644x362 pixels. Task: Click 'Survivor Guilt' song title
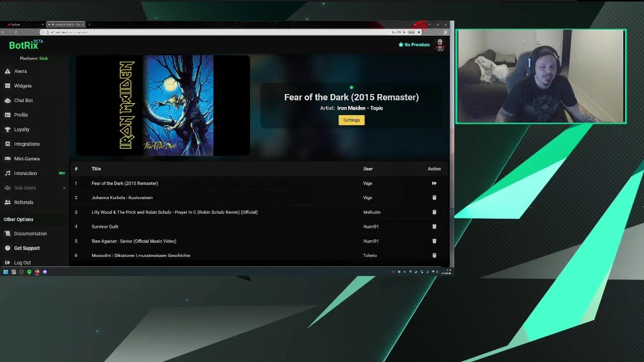(x=105, y=227)
